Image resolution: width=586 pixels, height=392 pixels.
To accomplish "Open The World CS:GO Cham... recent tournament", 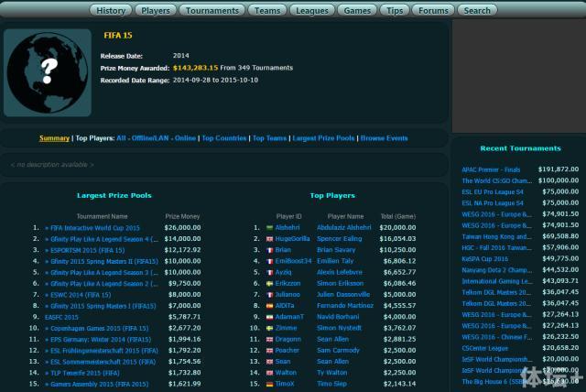I will pyautogui.click(x=496, y=180).
